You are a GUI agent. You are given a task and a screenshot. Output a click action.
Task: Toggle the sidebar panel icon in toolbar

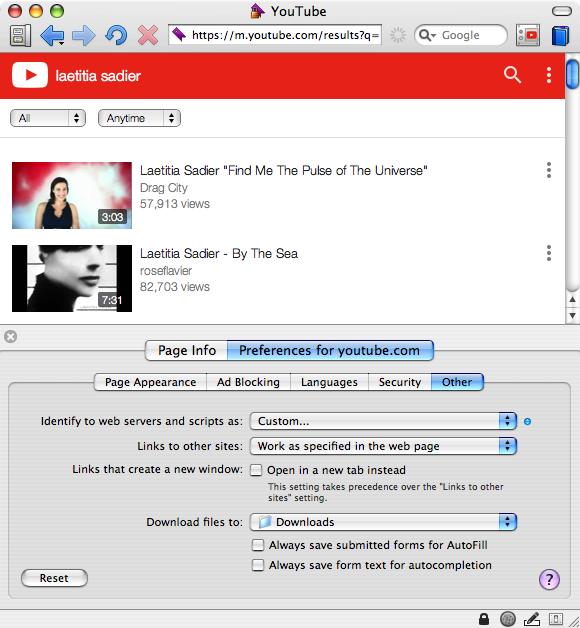[x=20, y=35]
